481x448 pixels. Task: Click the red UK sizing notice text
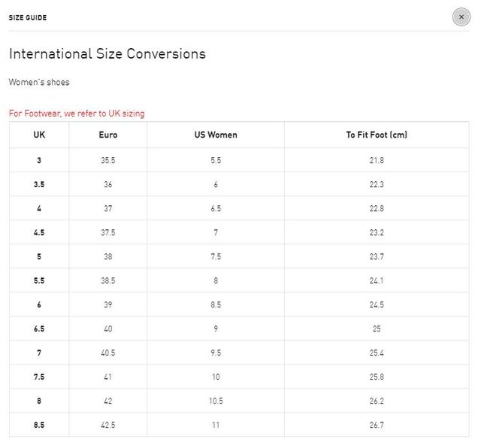pyautogui.click(x=77, y=114)
